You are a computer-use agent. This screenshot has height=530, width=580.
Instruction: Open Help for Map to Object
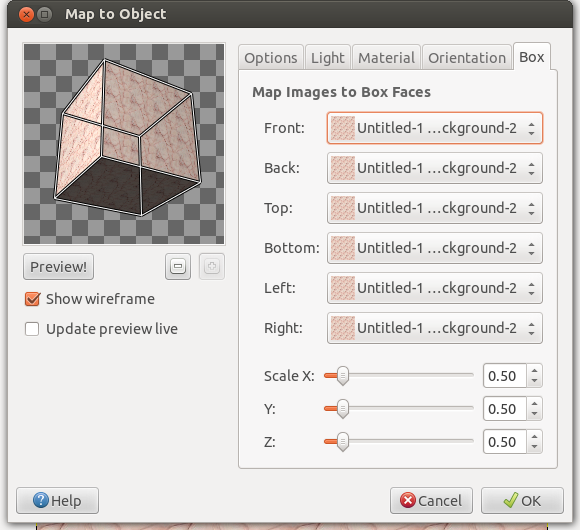coord(57,501)
